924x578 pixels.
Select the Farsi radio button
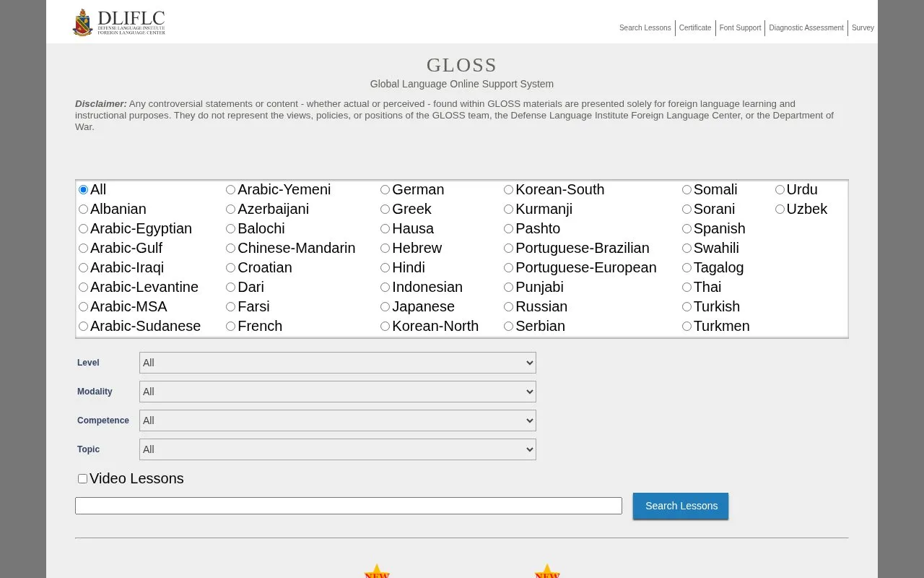point(231,307)
